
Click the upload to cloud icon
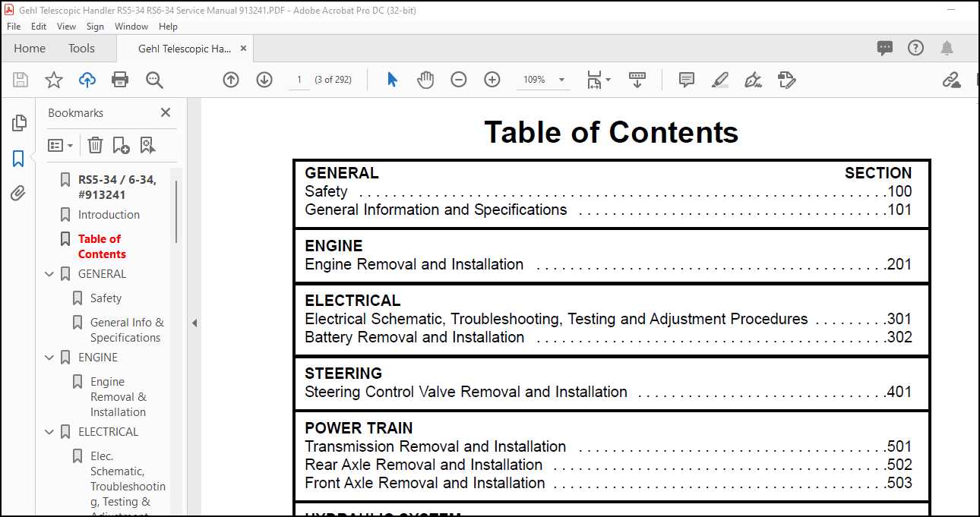point(87,80)
